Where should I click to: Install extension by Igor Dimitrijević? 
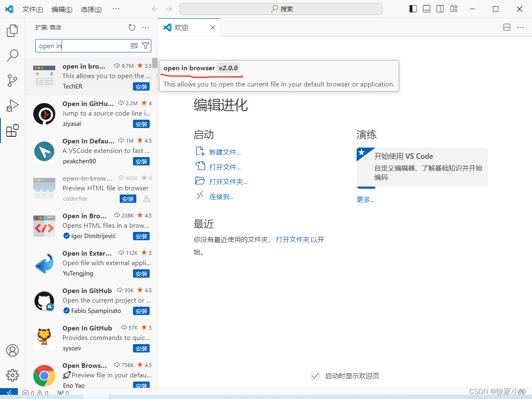point(141,236)
